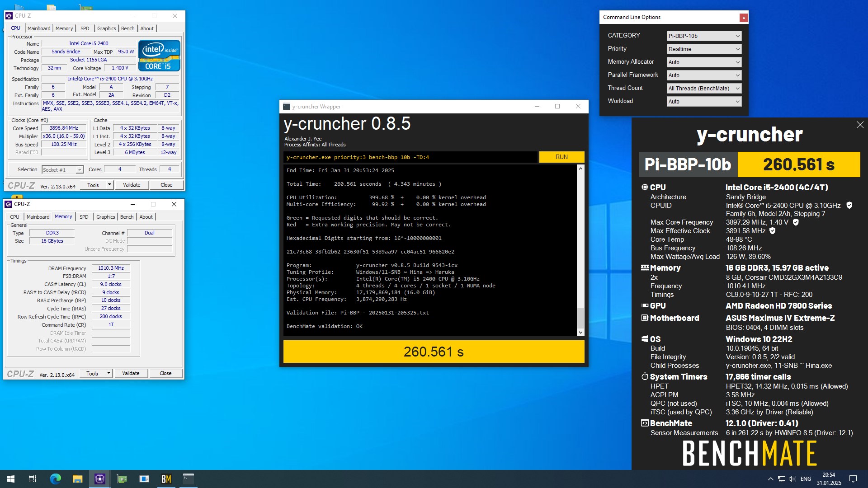Screen dimensions: 868x488
Task: Click Memory icon in BenchMate panel
Action: click(645, 267)
